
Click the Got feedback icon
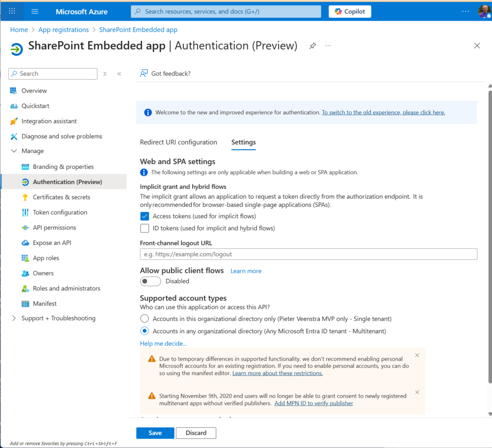coord(144,73)
